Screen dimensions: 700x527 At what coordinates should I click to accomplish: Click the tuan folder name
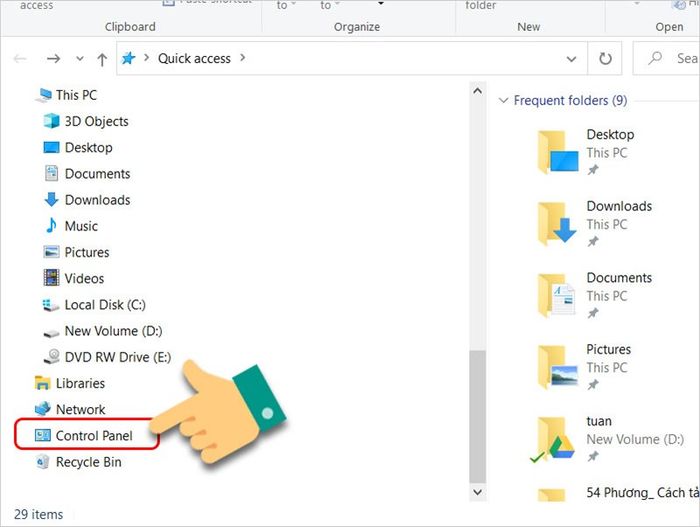[x=599, y=421]
